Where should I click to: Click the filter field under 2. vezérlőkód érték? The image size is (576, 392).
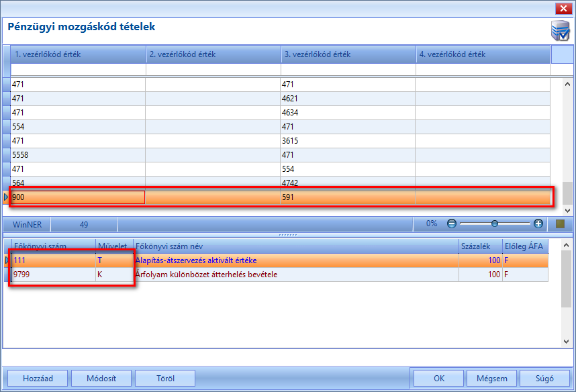[213, 69]
